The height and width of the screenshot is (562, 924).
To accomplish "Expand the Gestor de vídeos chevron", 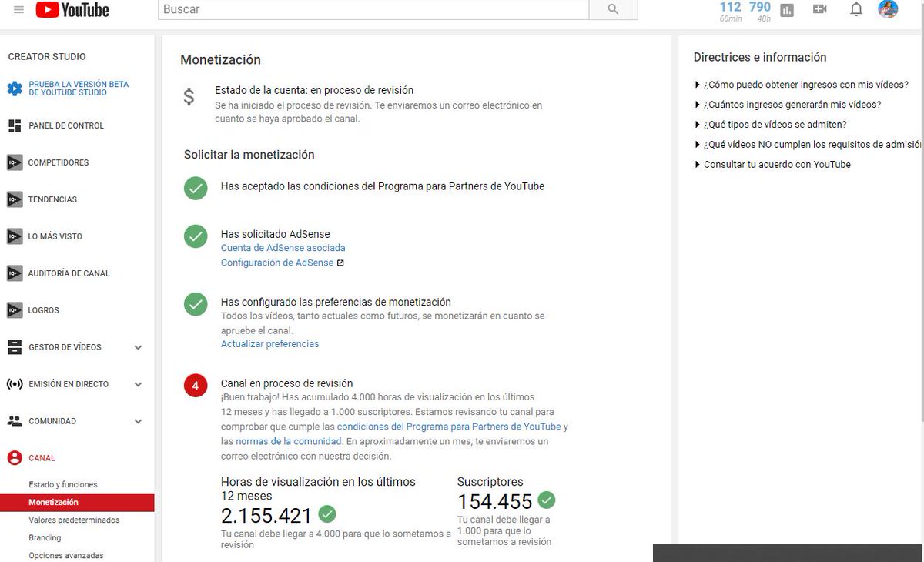I will click(x=138, y=348).
